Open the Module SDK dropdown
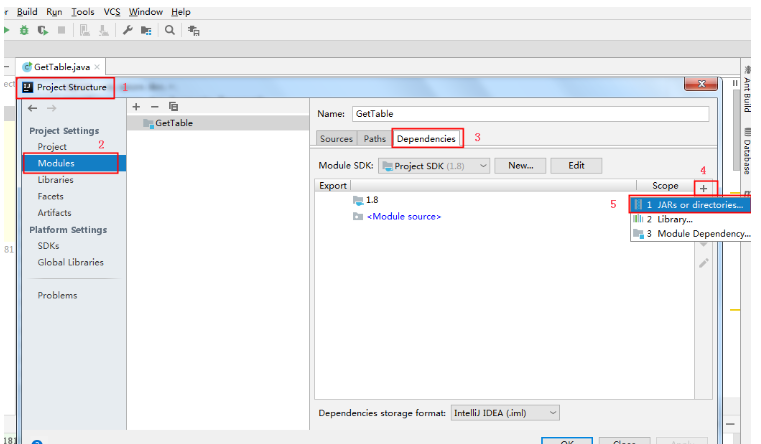This screenshot has width=761, height=444. [x=434, y=166]
